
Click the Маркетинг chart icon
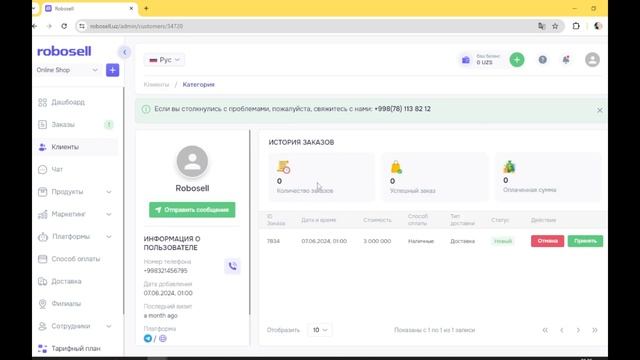point(42,214)
